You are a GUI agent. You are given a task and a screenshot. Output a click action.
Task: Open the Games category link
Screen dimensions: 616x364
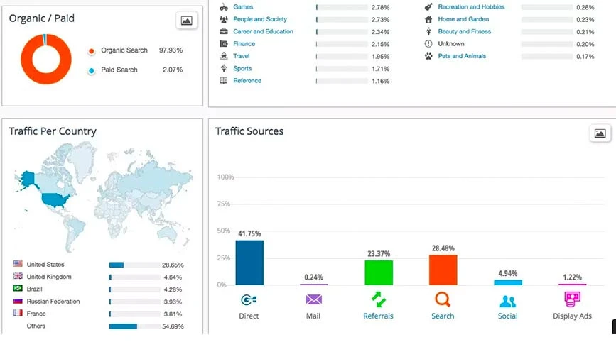(x=243, y=7)
